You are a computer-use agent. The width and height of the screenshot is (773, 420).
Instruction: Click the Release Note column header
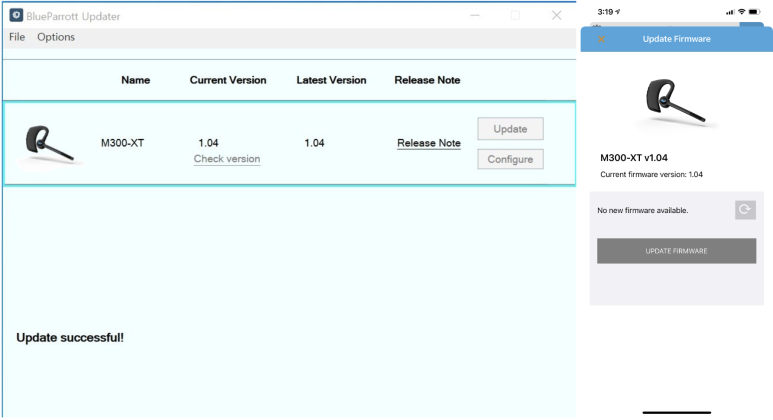[427, 80]
